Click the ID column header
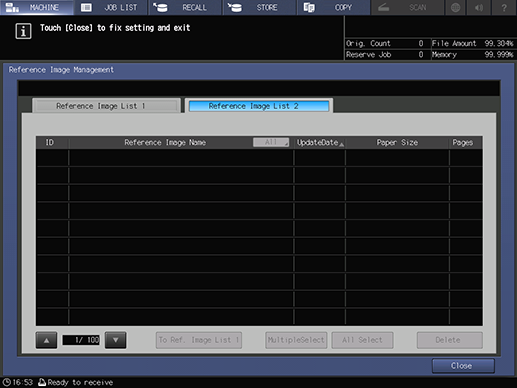The image size is (517, 388). pyautogui.click(x=49, y=143)
